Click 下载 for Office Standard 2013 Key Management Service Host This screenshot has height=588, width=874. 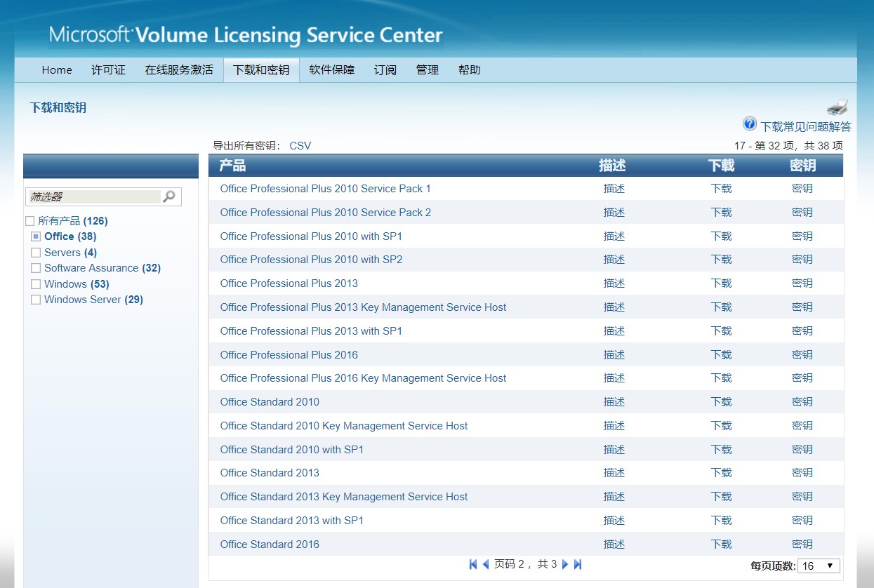(721, 497)
